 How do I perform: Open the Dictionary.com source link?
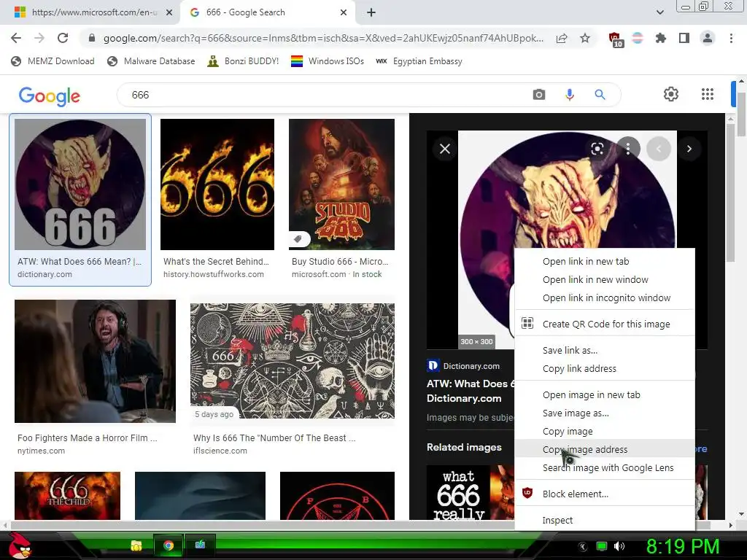point(463,366)
